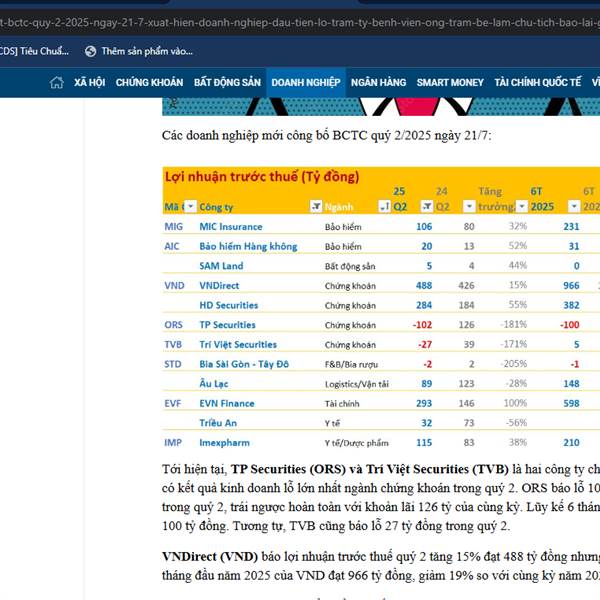600x600 pixels.
Task: Select the Triều An company name
Action: coord(218,423)
